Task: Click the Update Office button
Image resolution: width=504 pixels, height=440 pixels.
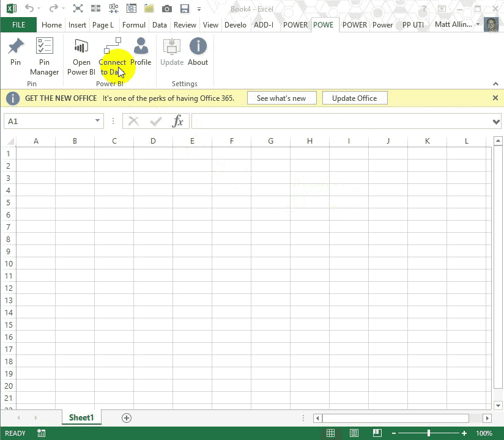Action: click(355, 98)
